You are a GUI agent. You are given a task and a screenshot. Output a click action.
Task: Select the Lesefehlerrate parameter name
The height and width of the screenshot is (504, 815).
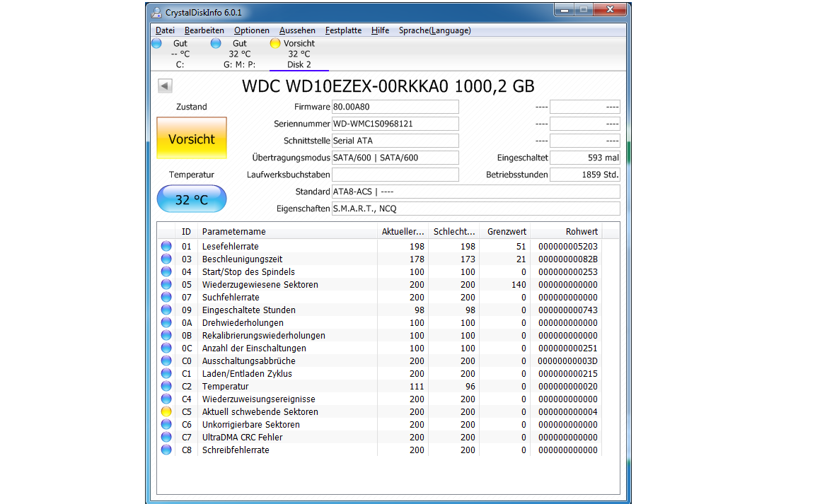coord(230,246)
